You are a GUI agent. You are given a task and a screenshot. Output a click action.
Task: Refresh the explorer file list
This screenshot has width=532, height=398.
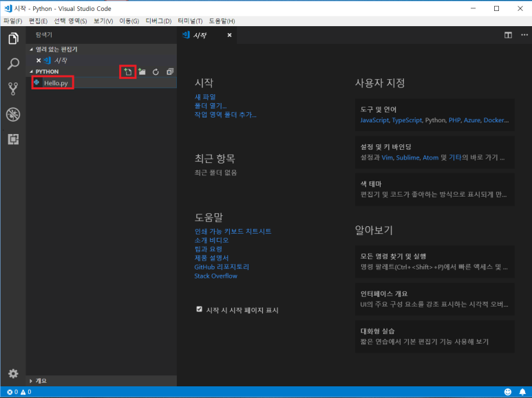click(156, 72)
